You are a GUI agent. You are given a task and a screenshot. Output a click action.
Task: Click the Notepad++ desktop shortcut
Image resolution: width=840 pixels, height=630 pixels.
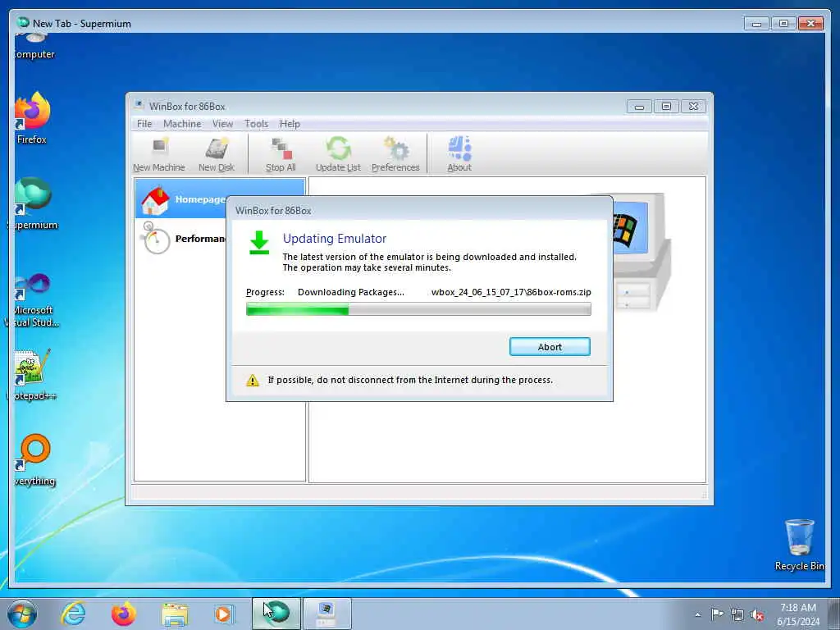tap(33, 374)
